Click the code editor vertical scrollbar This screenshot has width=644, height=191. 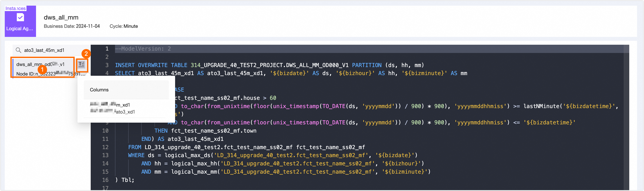pos(626,117)
